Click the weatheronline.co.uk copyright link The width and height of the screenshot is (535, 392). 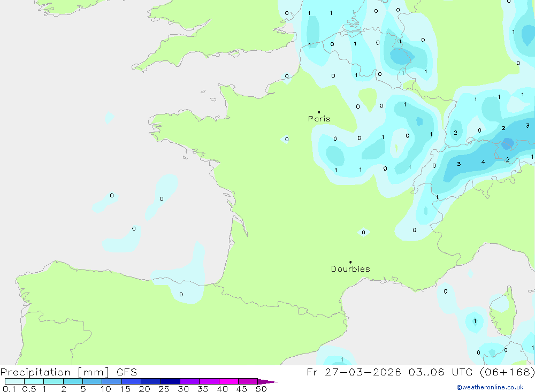pos(490,387)
